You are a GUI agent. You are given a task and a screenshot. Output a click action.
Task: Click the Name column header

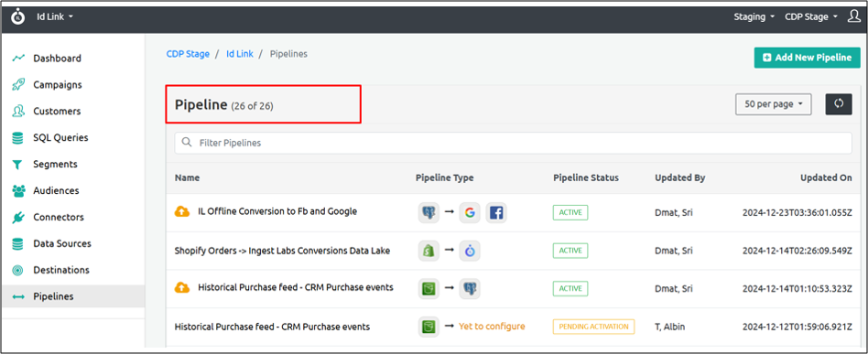(187, 178)
